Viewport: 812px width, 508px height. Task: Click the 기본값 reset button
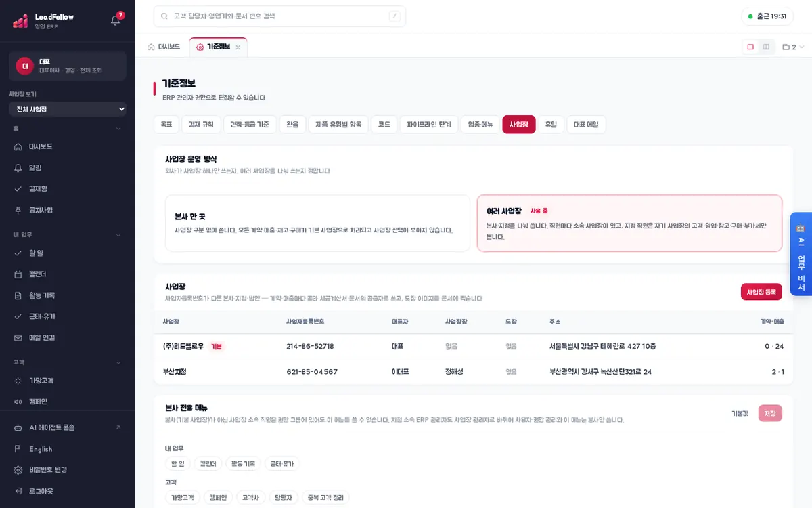coord(740,413)
